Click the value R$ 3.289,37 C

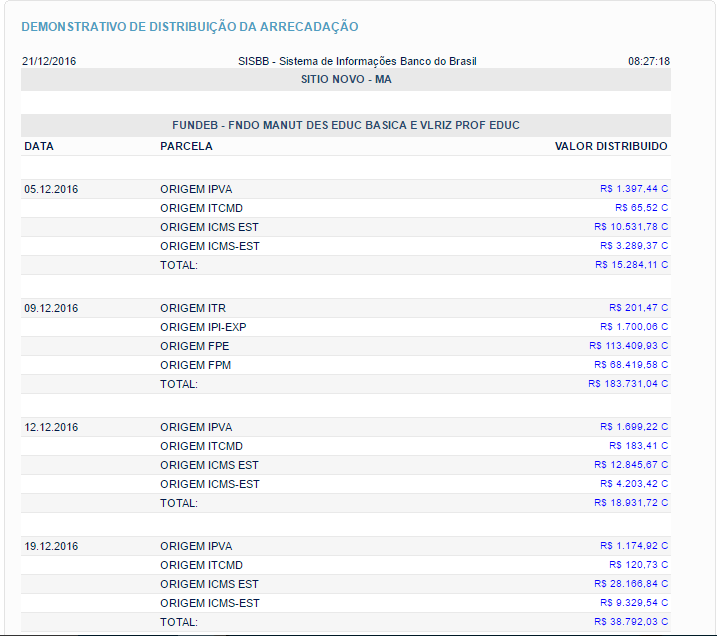click(634, 246)
